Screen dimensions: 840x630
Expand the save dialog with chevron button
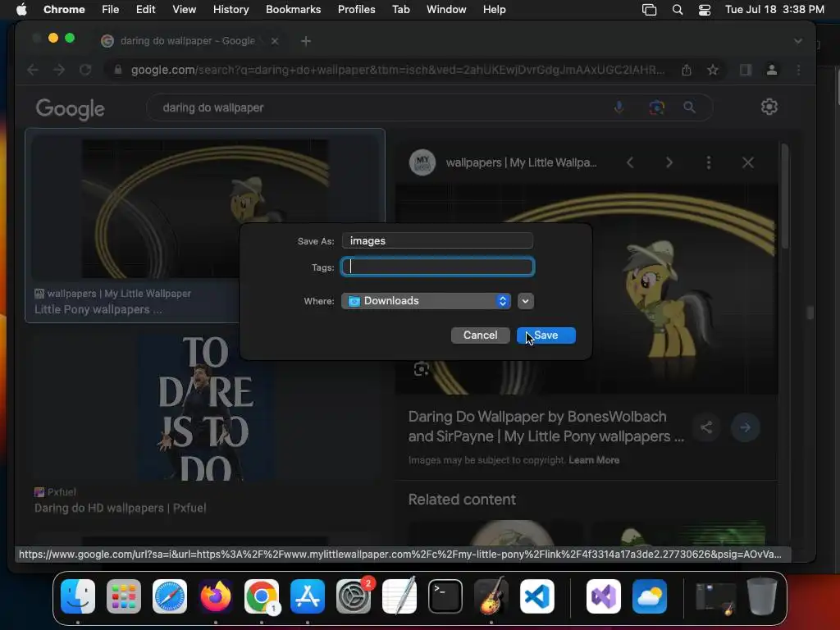point(526,301)
